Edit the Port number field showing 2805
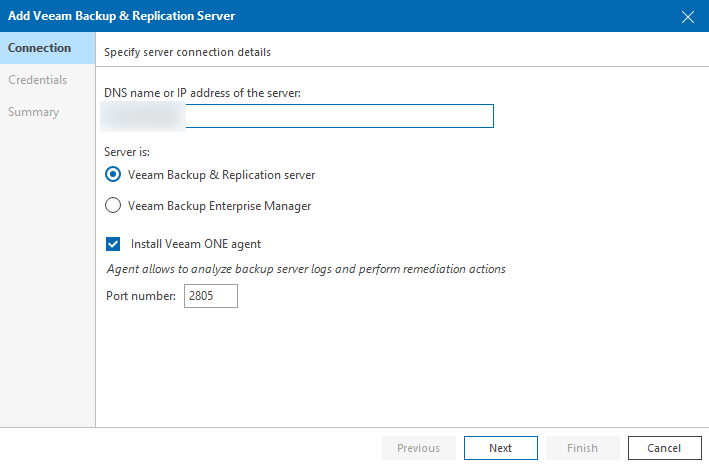 [211, 296]
